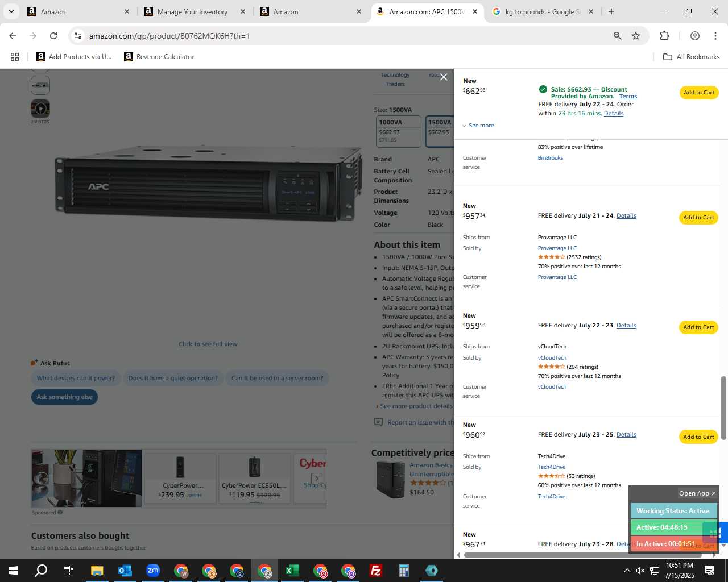The width and height of the screenshot is (728, 582).
Task: Select the 1500VA size option
Action: pyautogui.click(x=440, y=131)
